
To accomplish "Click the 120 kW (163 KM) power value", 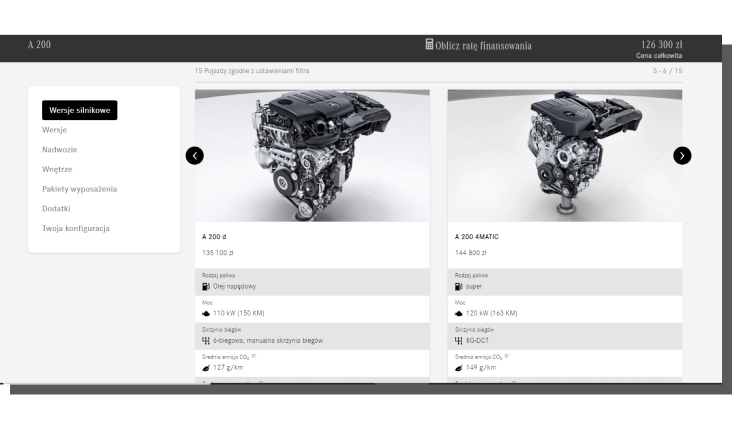I will point(492,313).
